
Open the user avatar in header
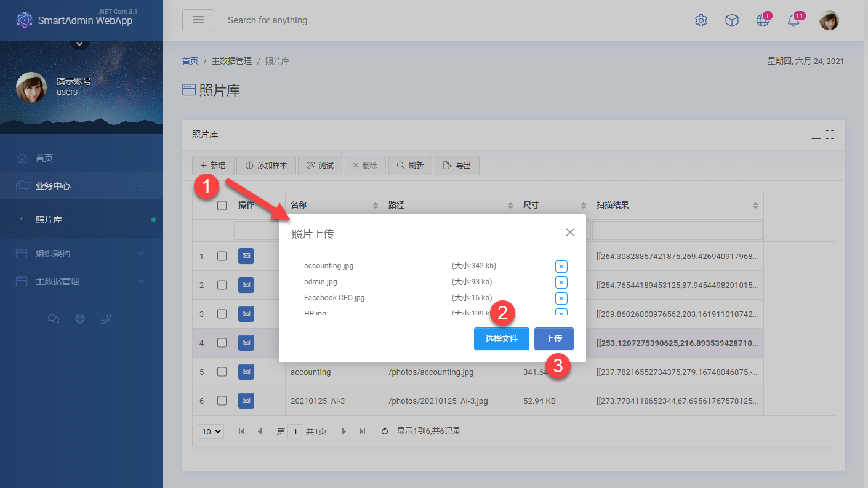[x=829, y=20]
